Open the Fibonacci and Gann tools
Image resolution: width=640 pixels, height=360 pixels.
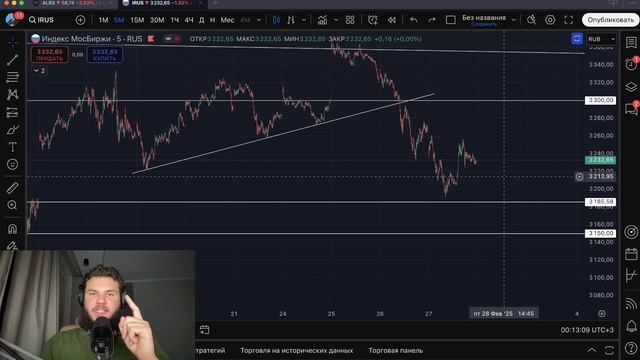tap(12, 77)
